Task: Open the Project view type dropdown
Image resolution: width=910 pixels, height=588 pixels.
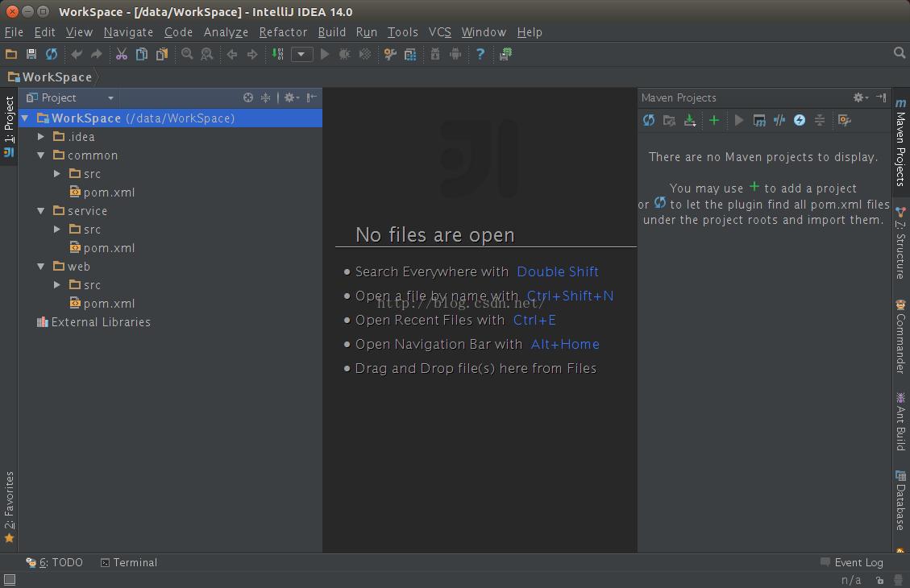Action: [110, 97]
